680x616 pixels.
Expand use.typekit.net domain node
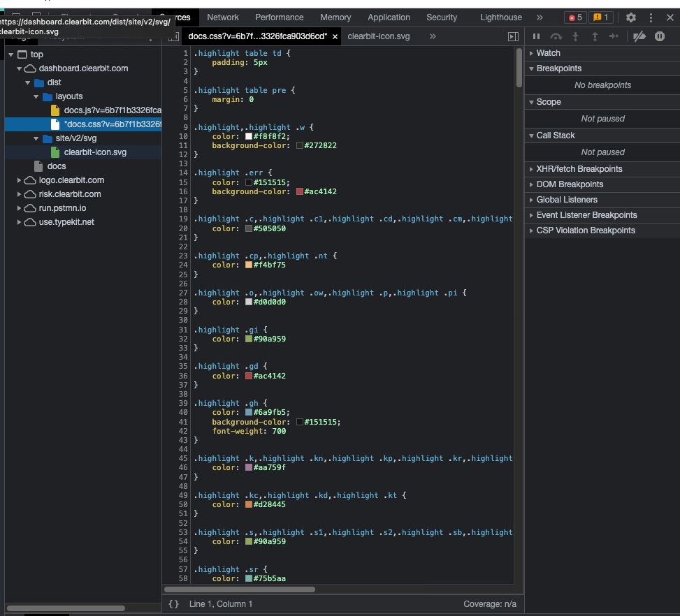point(19,222)
